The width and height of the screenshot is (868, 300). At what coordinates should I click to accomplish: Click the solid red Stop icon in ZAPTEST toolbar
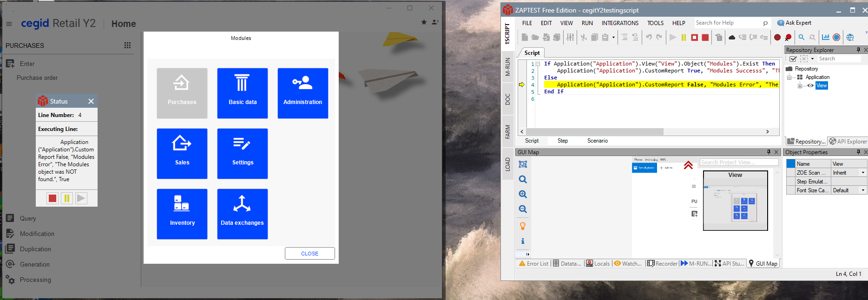[705, 38]
